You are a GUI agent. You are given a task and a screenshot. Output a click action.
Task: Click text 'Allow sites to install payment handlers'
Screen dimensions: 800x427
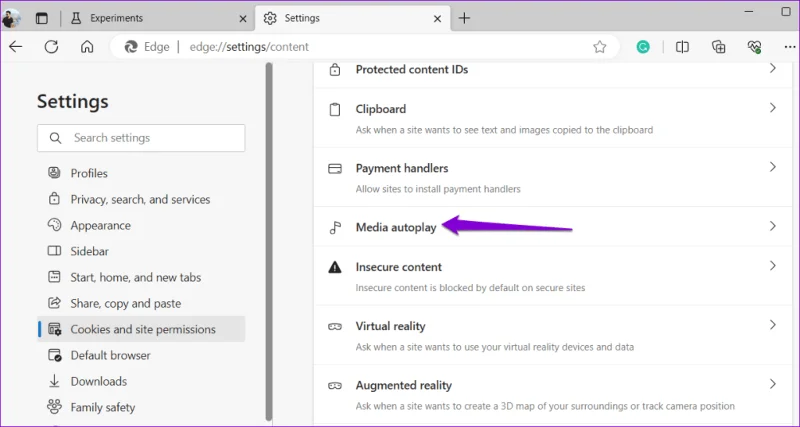coord(438,189)
